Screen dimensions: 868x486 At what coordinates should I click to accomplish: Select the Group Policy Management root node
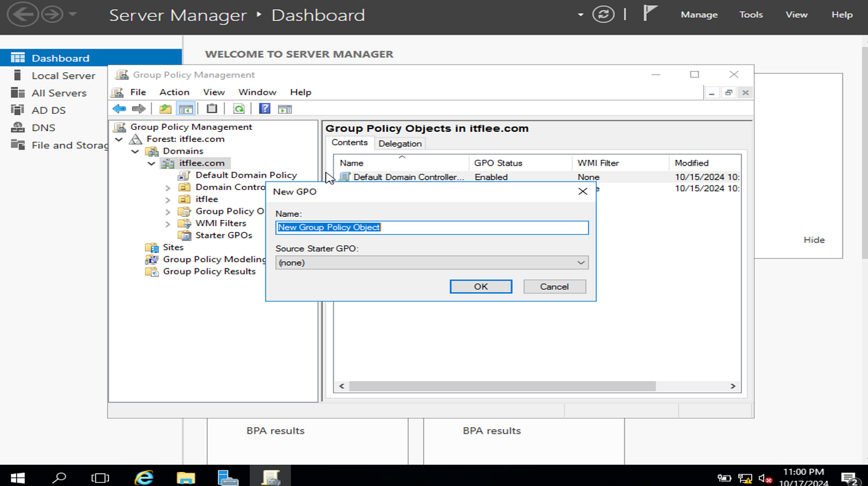pos(191,127)
